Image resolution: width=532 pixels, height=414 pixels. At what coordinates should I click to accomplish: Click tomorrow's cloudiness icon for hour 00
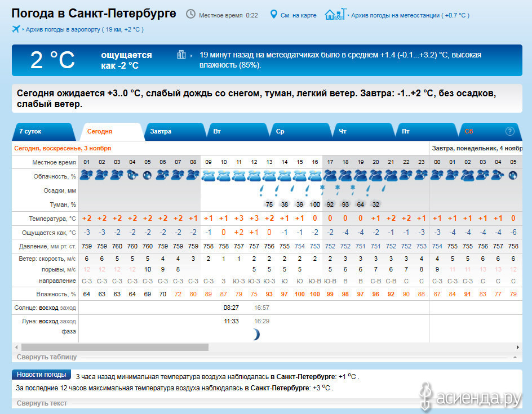point(437,175)
